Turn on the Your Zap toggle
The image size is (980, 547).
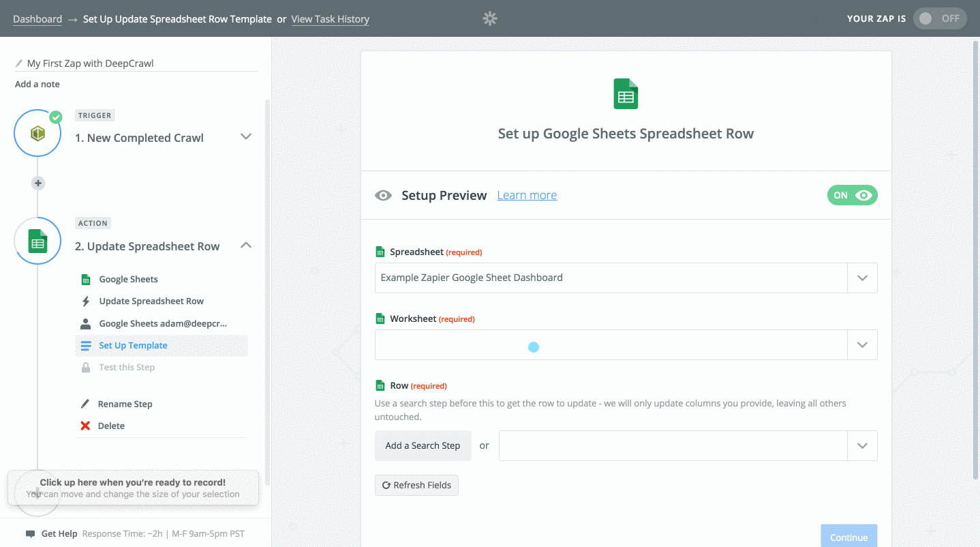(x=939, y=18)
